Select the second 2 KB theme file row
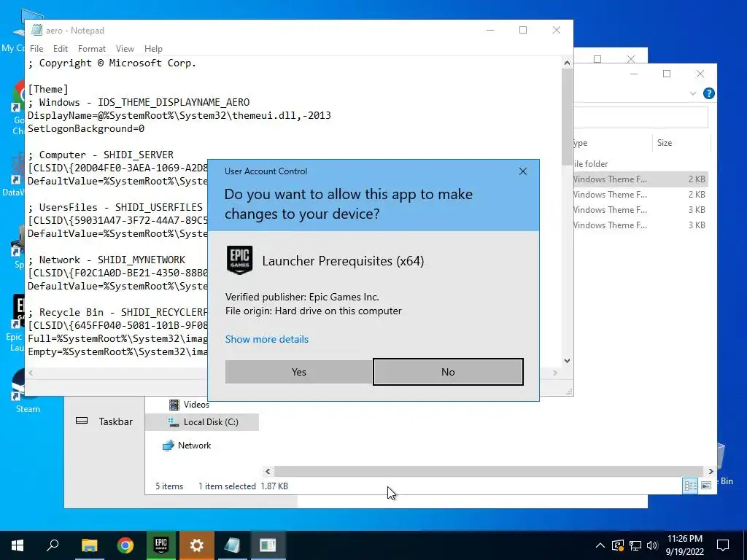The image size is (747, 560). (x=640, y=194)
